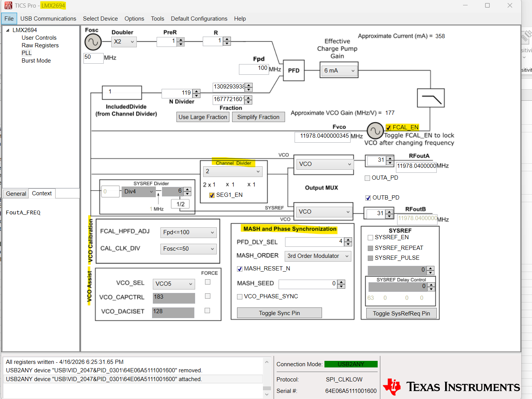Click Use Large Fraction button
This screenshot has width=532, height=399.
tap(203, 117)
